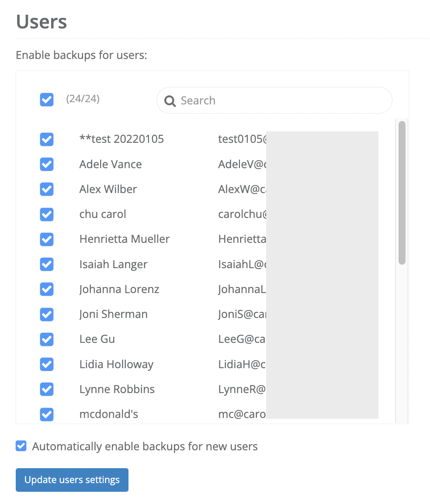Click the name Henrietta Mueller
The width and height of the screenshot is (430, 504).
125,239
